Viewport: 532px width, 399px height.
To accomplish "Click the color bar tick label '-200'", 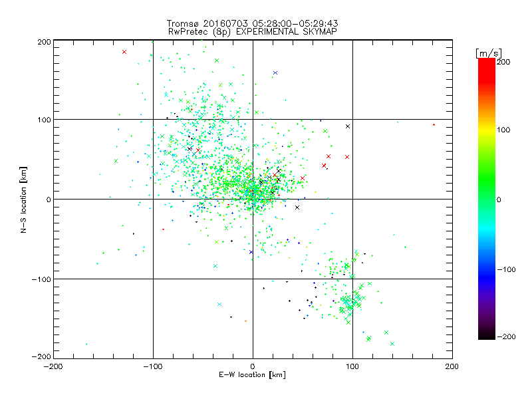I will [506, 336].
